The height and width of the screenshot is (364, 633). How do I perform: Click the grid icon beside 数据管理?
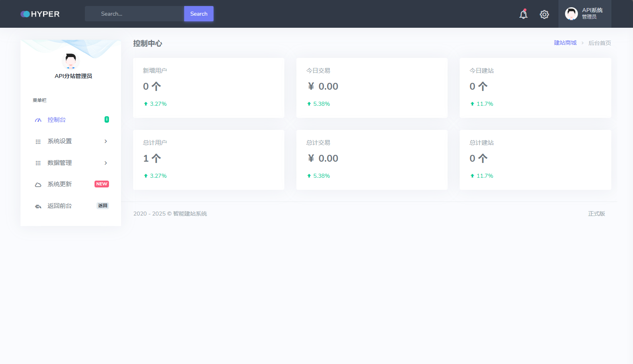click(38, 163)
